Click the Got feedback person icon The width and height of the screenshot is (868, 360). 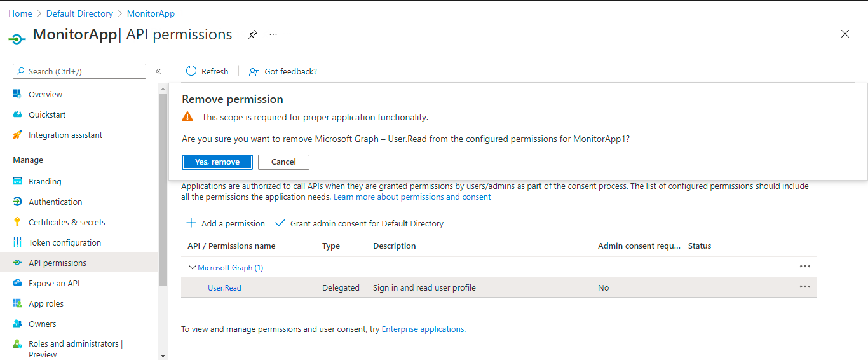(x=254, y=71)
